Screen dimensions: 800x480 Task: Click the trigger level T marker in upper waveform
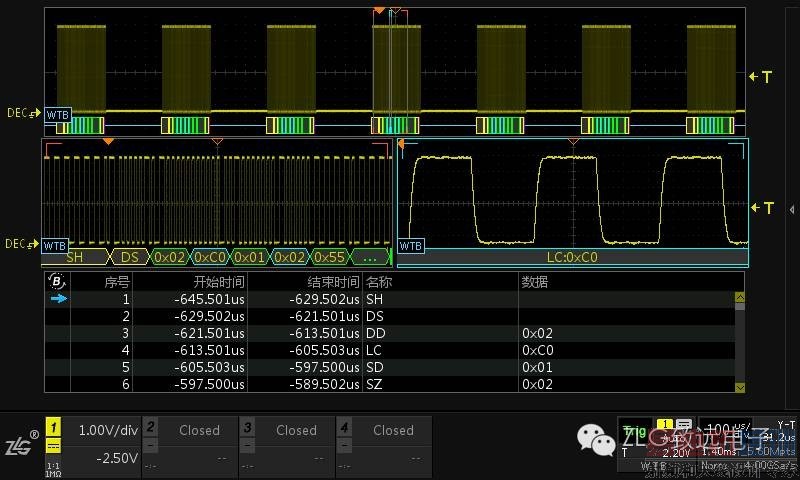(x=761, y=77)
